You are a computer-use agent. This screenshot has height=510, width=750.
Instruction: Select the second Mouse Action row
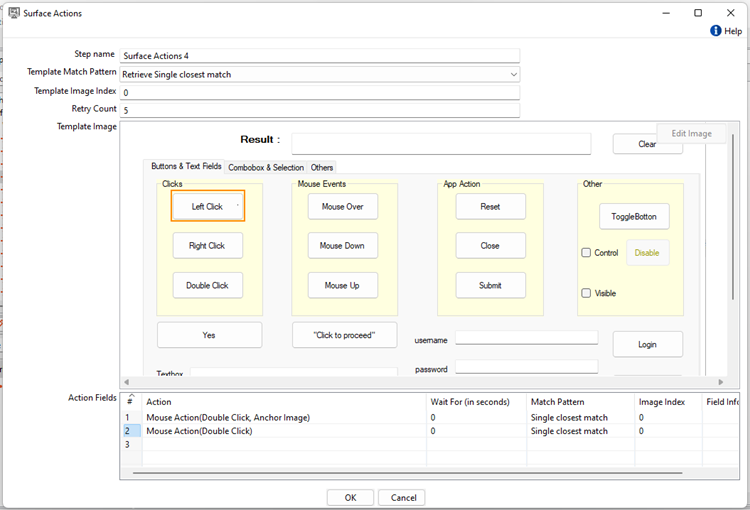(x=199, y=431)
